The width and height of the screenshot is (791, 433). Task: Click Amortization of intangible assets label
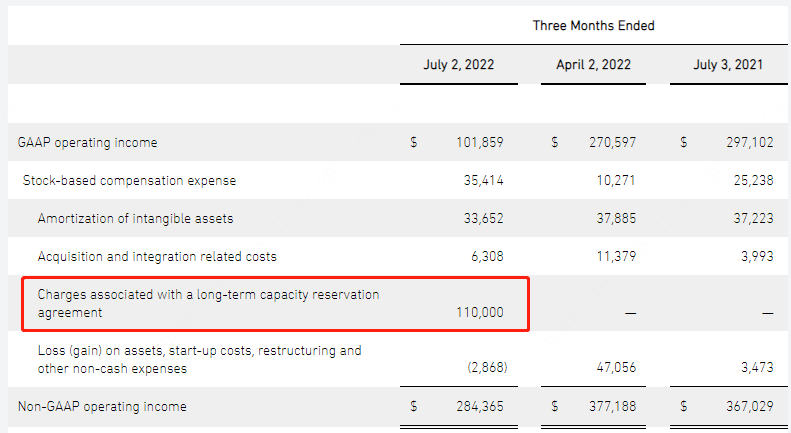click(135, 219)
